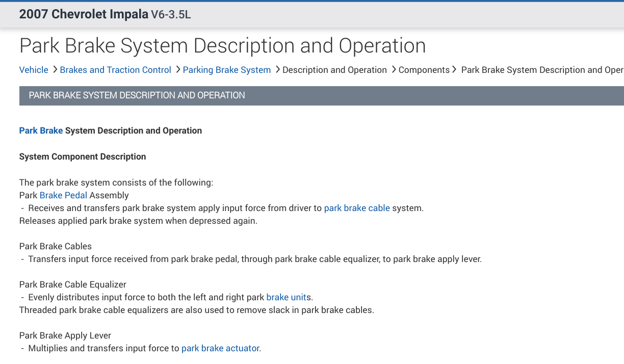Click the System Component Description subheading
The height and width of the screenshot is (364, 624).
[x=83, y=157]
